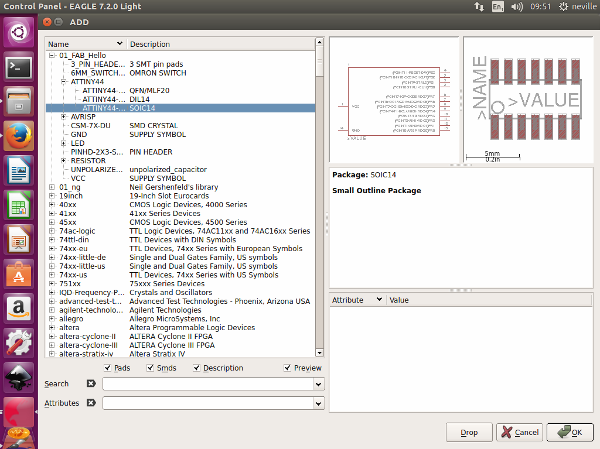Click the Ubuntu dash home icon
The image size is (600, 449).
pos(18,33)
